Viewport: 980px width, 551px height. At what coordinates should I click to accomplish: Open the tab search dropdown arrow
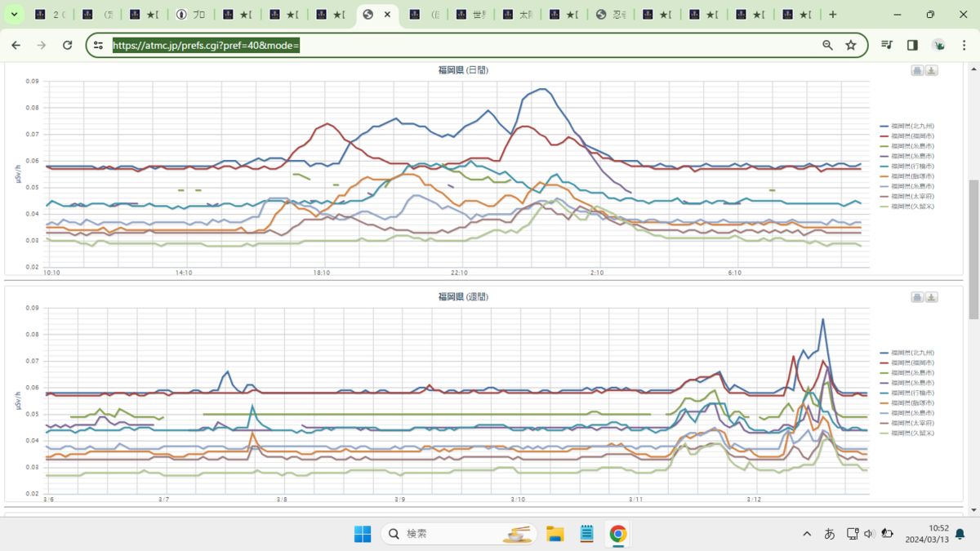coord(14,15)
